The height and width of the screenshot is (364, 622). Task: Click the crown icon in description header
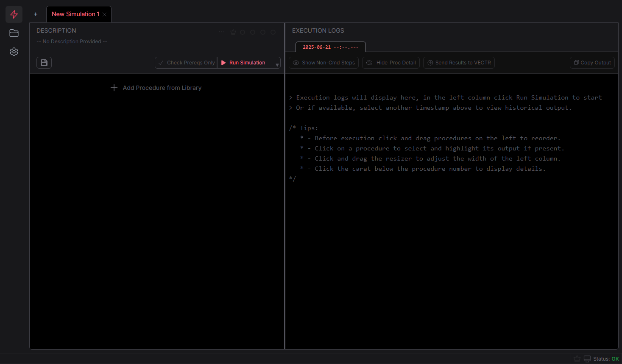(233, 32)
